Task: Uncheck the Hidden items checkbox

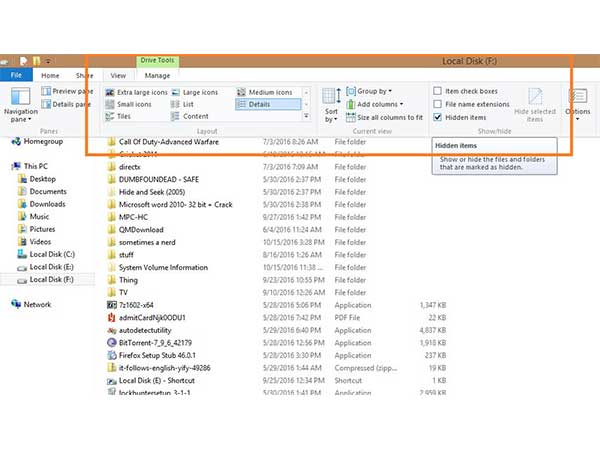Action: (x=438, y=117)
